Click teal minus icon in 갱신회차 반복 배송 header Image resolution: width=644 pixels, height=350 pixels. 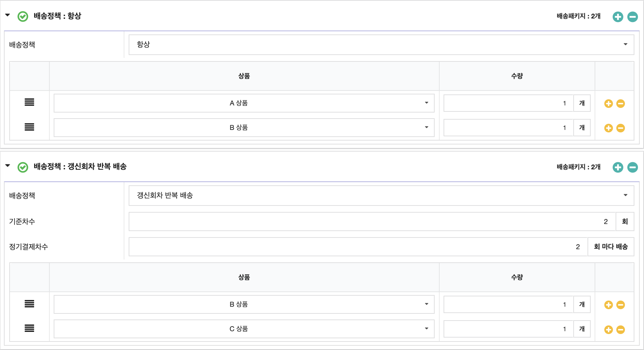pyautogui.click(x=632, y=167)
